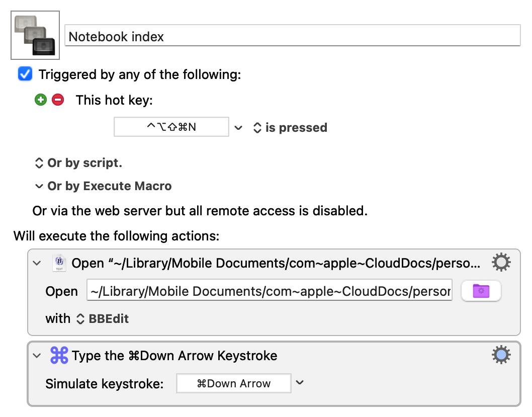This screenshot has height=417, width=532.
Task: Open dropdown arrow beside the hot key field
Action: point(239,128)
